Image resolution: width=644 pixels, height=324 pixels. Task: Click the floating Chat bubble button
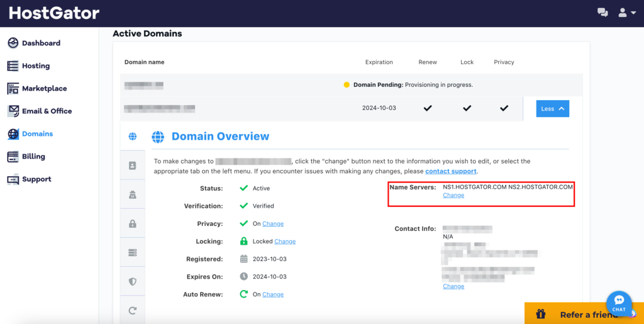[x=619, y=303]
